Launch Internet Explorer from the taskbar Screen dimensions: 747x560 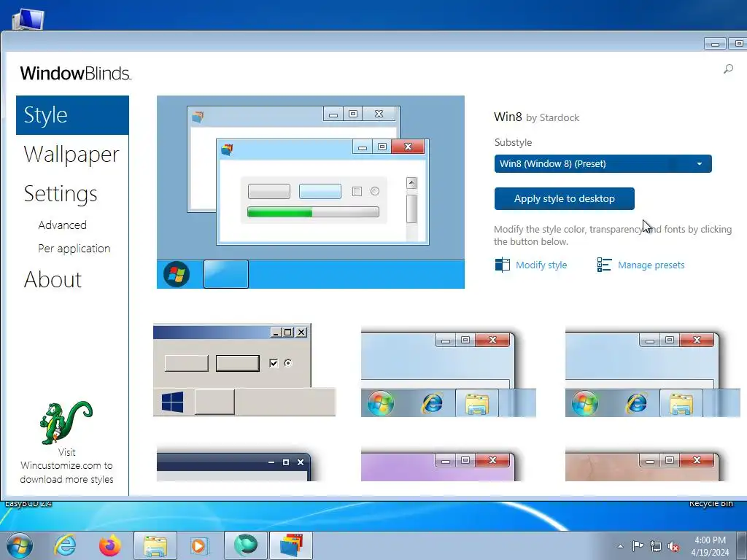pos(65,545)
